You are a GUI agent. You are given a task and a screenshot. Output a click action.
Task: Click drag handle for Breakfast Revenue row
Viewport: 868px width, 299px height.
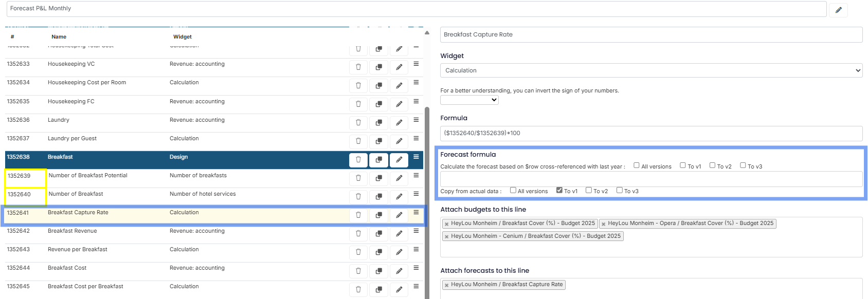click(x=416, y=231)
